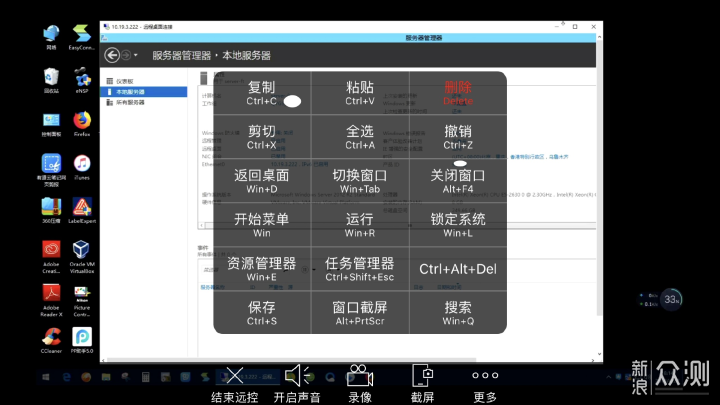Tap the 撤销 Ctrl+Z shortcut
This screenshot has width=720, height=405.
pyautogui.click(x=458, y=137)
